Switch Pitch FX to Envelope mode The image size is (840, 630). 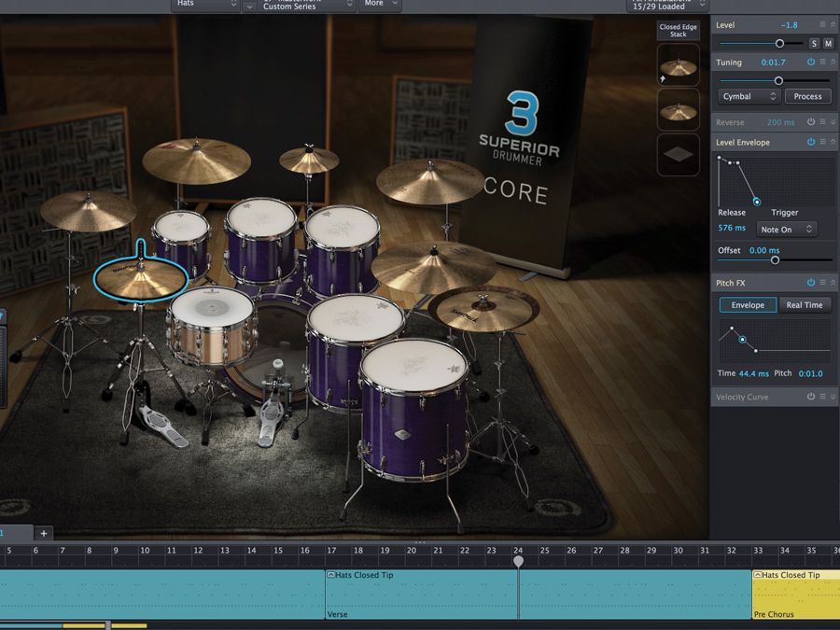pos(748,305)
